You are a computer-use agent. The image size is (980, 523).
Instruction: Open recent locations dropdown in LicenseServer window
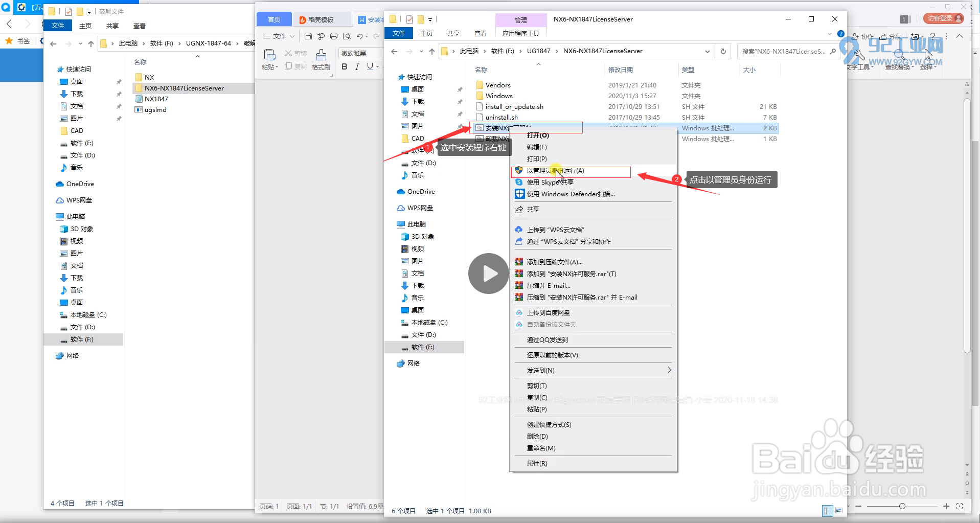tap(421, 51)
